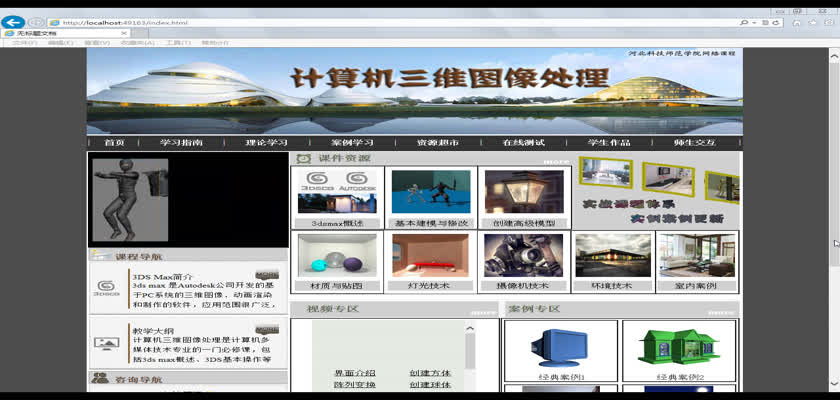Click the 视频专区 inner scrollbar thumb
This screenshot has height=400, width=840.
click(470, 351)
